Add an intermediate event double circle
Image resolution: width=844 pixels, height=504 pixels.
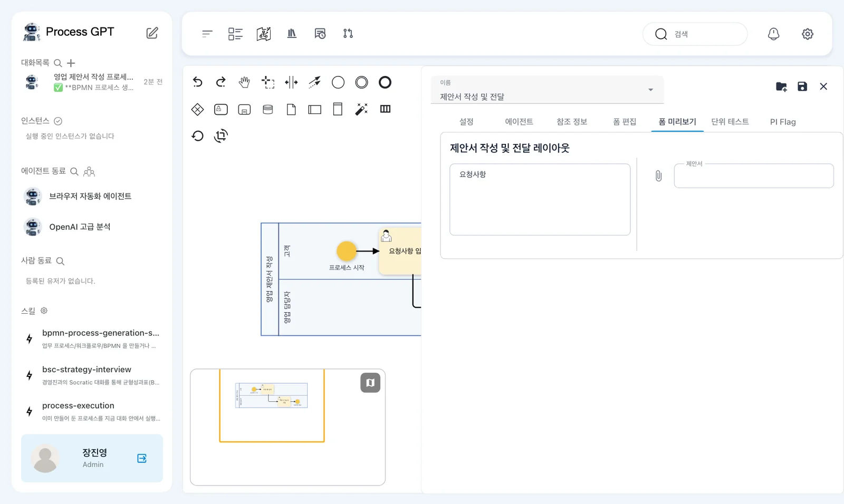point(361,82)
